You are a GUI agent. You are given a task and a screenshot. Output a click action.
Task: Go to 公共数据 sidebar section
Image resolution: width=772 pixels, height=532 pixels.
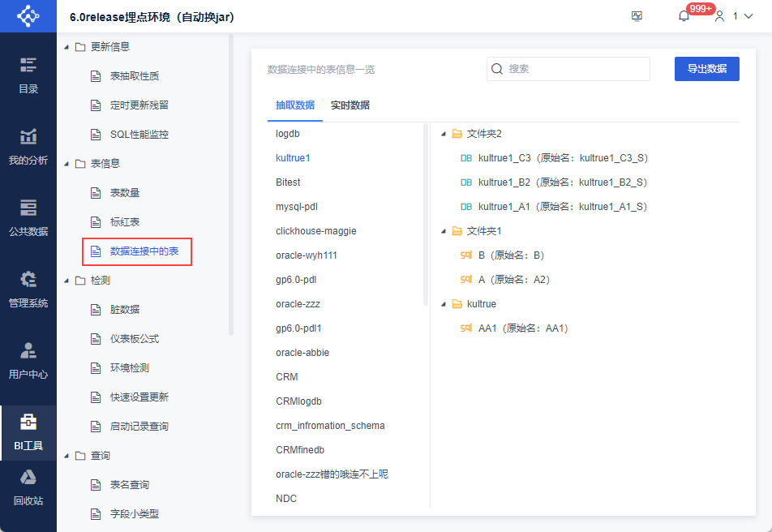(x=28, y=217)
